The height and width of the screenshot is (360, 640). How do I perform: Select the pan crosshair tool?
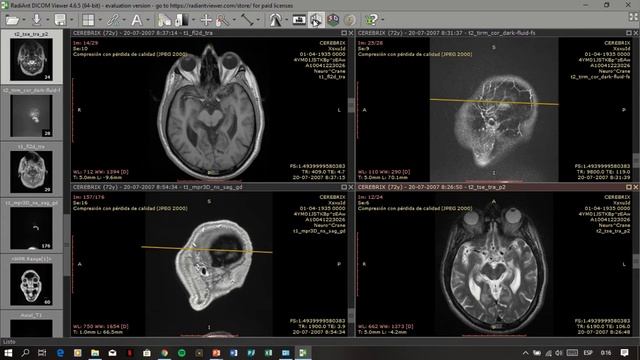pos(206,20)
